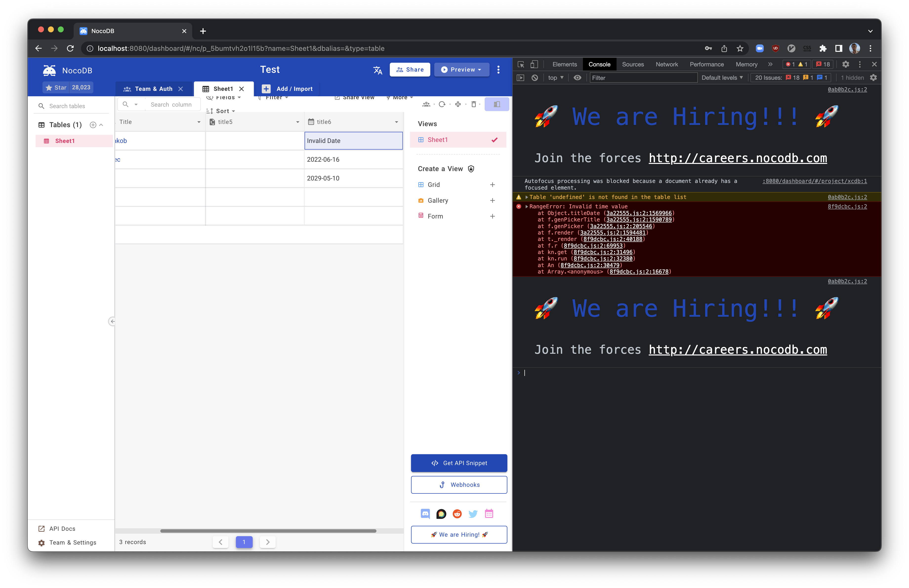Open the Title column header dropdown
909x588 pixels.
tap(199, 122)
